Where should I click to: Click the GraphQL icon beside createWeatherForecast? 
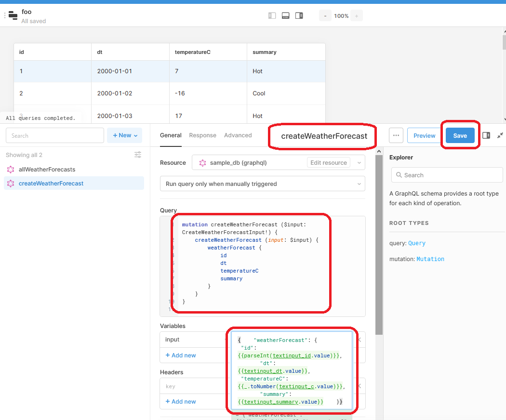tap(11, 183)
